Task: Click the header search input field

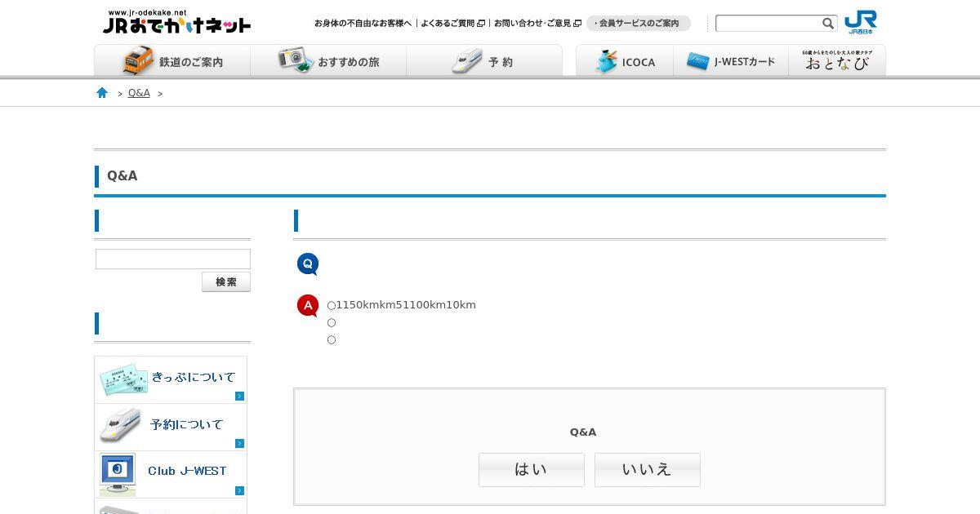Action: coord(768,24)
